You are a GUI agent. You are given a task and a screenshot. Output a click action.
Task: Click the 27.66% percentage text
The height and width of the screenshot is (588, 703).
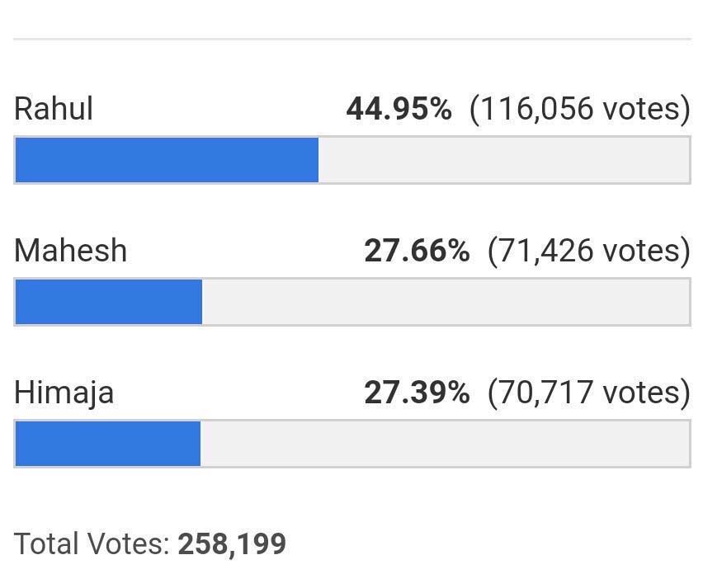tap(417, 250)
